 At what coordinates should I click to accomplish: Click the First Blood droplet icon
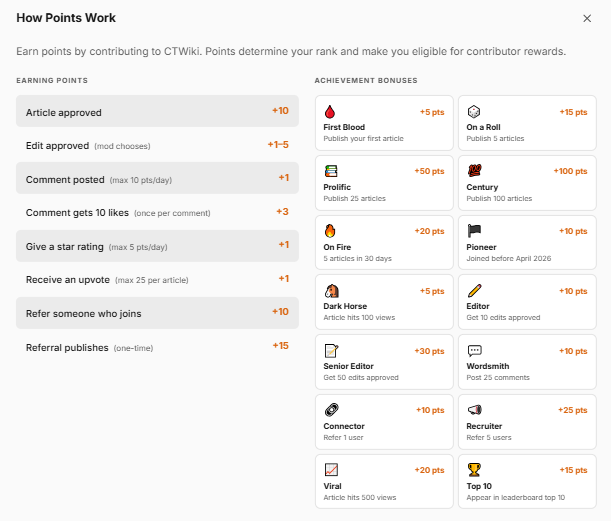[330, 112]
